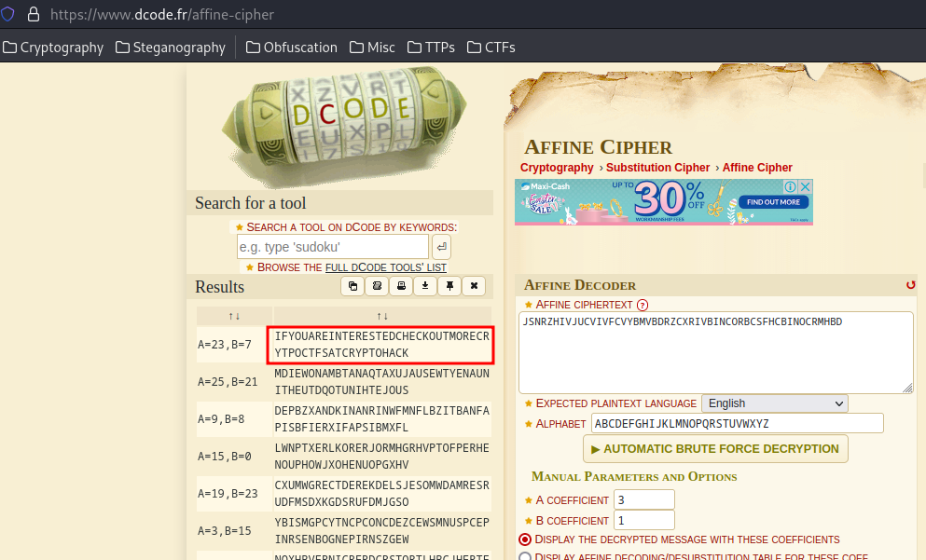Viewport: 926px width, 560px height.
Task: Click the browser shield tracking-protection icon
Action: [x=7, y=14]
